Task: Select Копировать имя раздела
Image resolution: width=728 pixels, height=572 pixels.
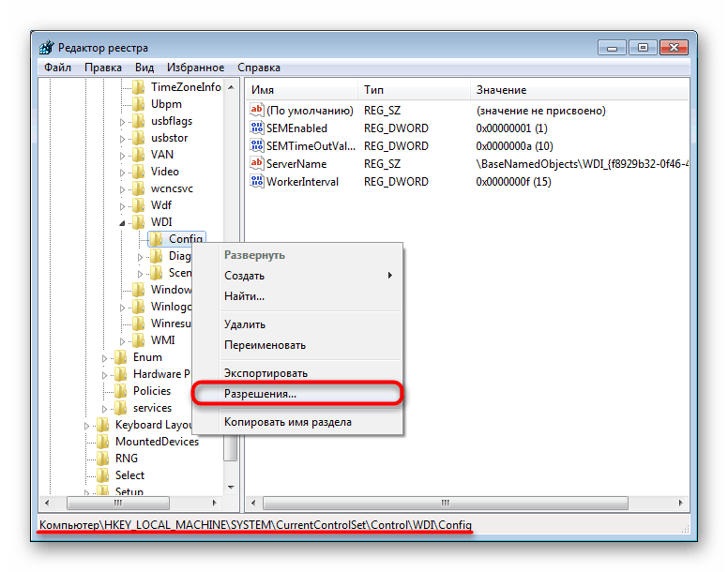Action: click(297, 422)
